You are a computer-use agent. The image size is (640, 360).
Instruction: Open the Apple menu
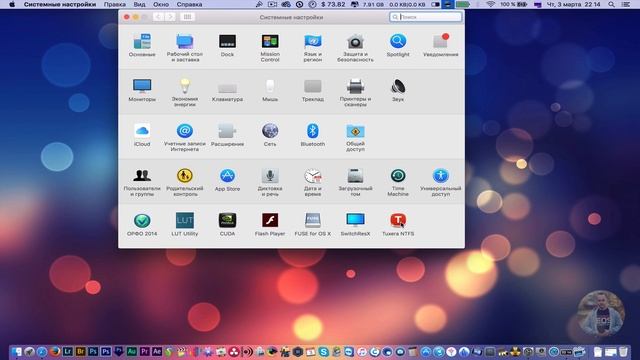12,4
